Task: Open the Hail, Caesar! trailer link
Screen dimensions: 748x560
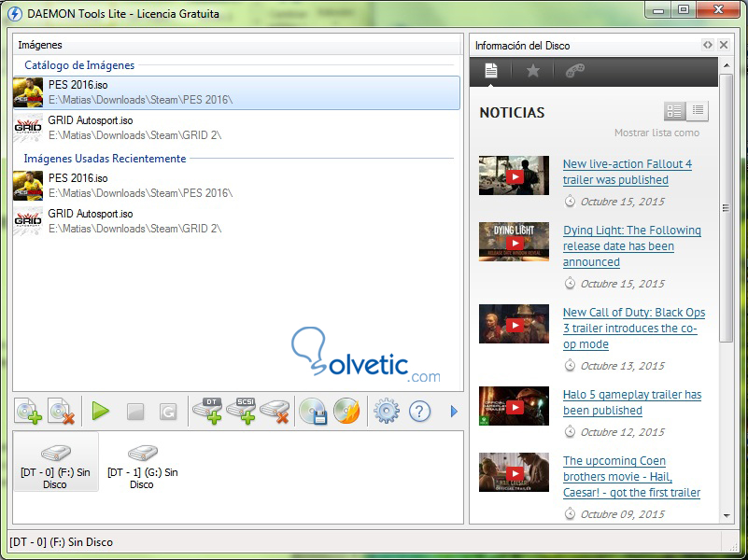Action: coord(631,477)
